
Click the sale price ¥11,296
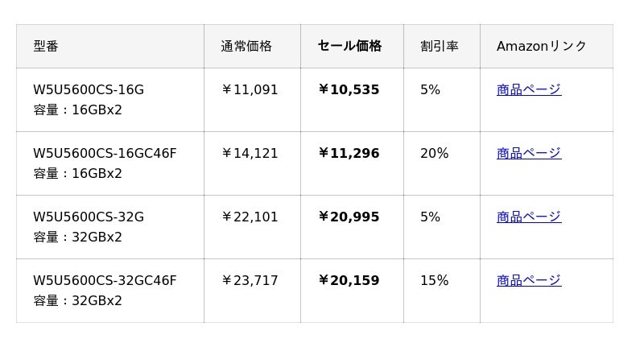tap(349, 153)
